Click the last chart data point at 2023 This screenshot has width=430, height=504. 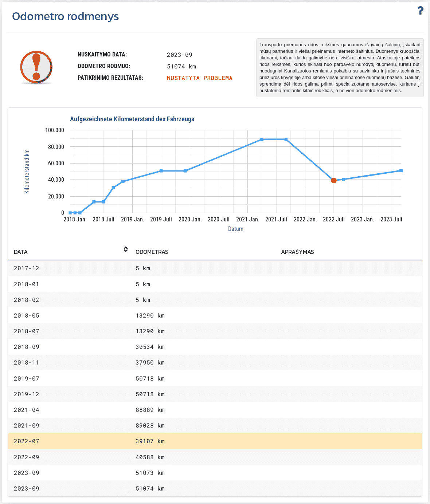pos(401,171)
